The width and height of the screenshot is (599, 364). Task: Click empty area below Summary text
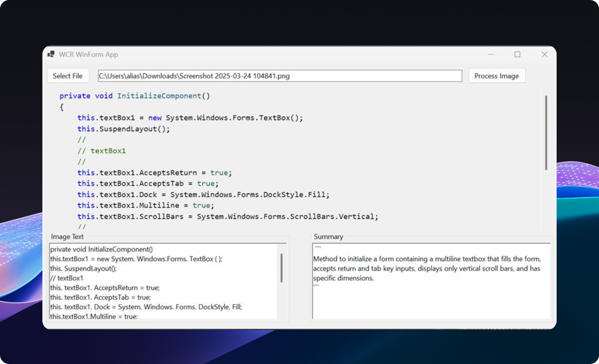(430, 304)
